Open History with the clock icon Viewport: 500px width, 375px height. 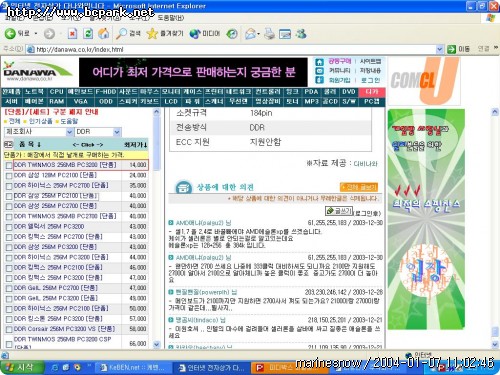[x=232, y=33]
